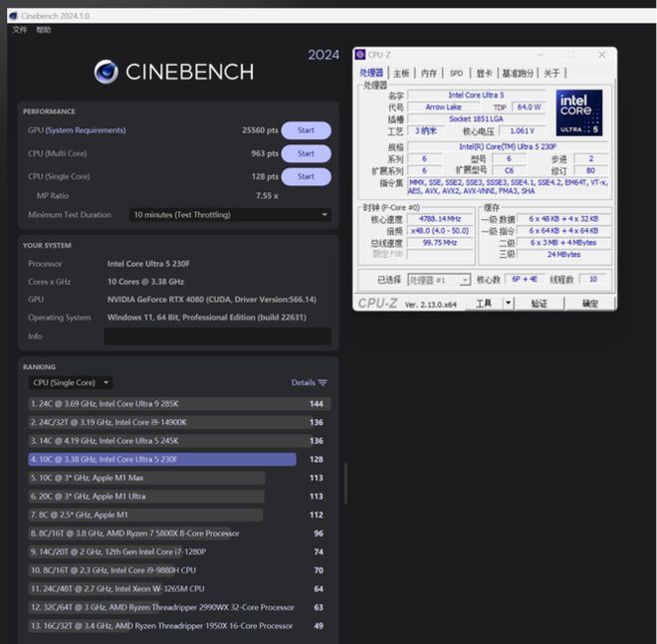Click into the Info text field
The image size is (657, 644).
217,336
